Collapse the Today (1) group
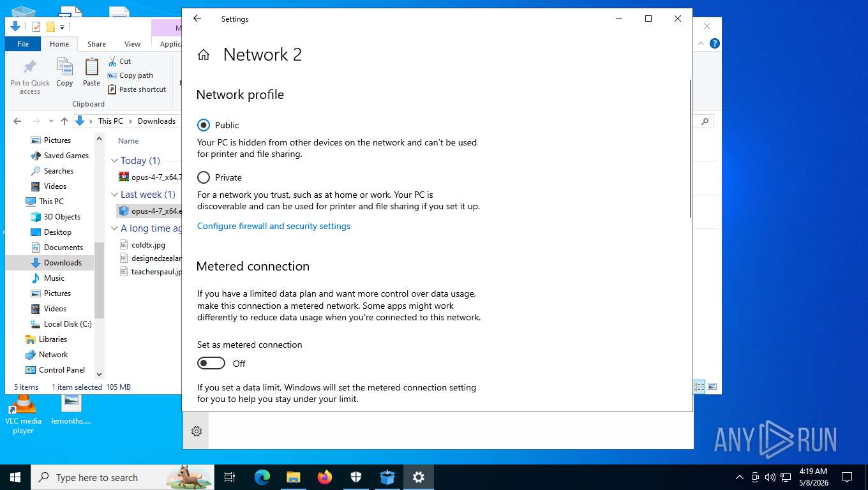This screenshot has height=490, width=868. coord(115,161)
